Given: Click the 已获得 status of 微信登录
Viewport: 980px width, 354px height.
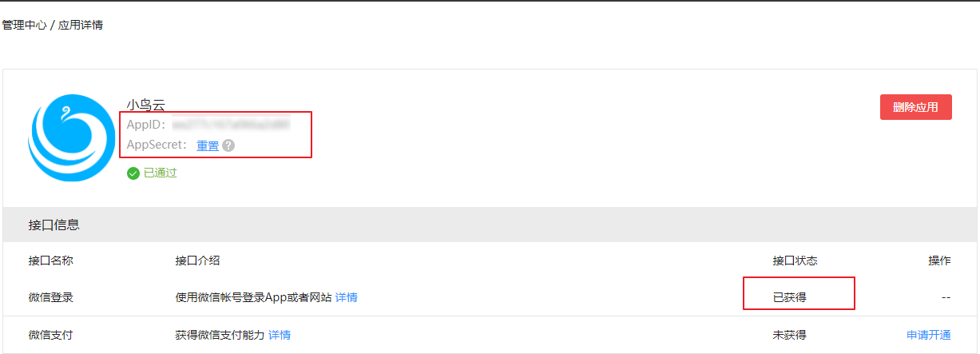Looking at the screenshot, I should 789,297.
